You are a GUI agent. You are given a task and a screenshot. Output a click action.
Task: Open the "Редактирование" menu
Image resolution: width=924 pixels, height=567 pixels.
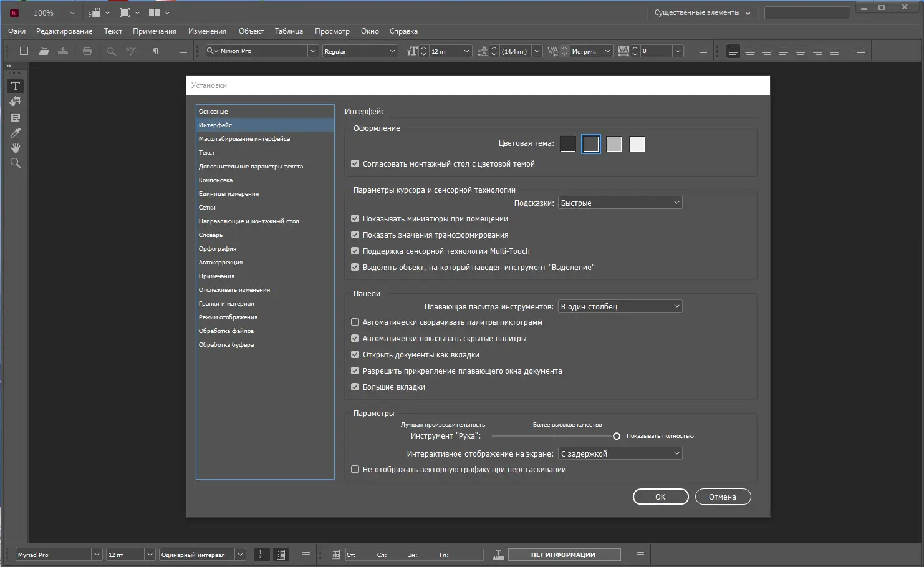(x=64, y=31)
